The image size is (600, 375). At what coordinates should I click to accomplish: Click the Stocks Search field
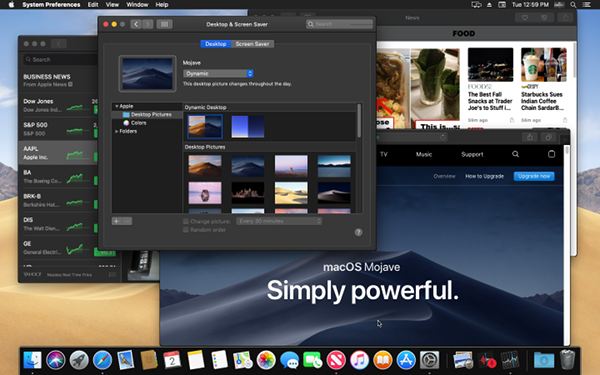(x=60, y=59)
